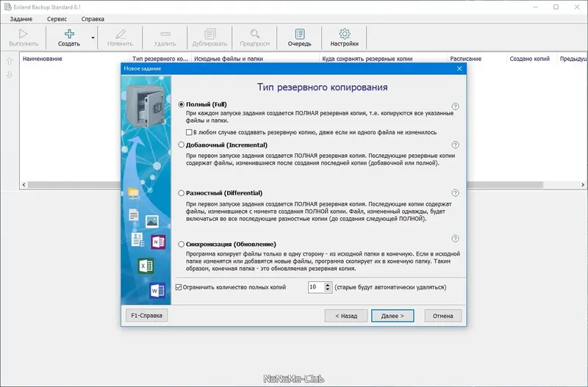Click the Далее > button
Viewport: 588px width, 387px height.
(392, 316)
